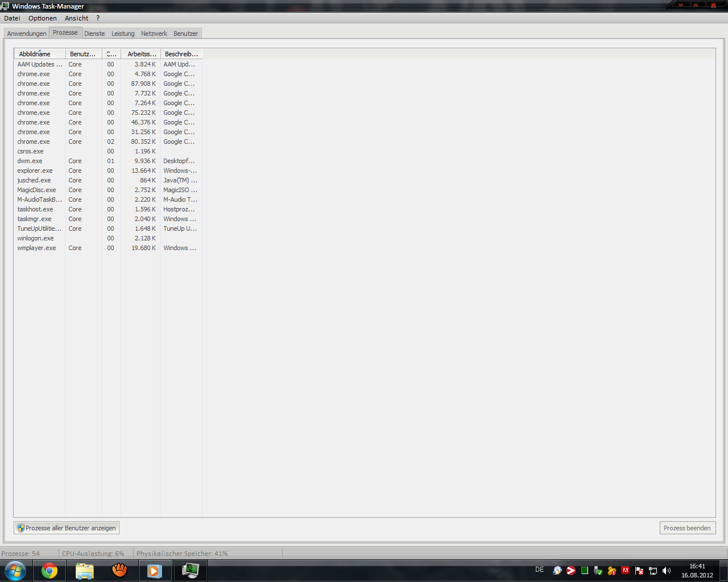Click Physikalischer Speicher: 41% status entry
The image size is (728, 582).
point(182,554)
